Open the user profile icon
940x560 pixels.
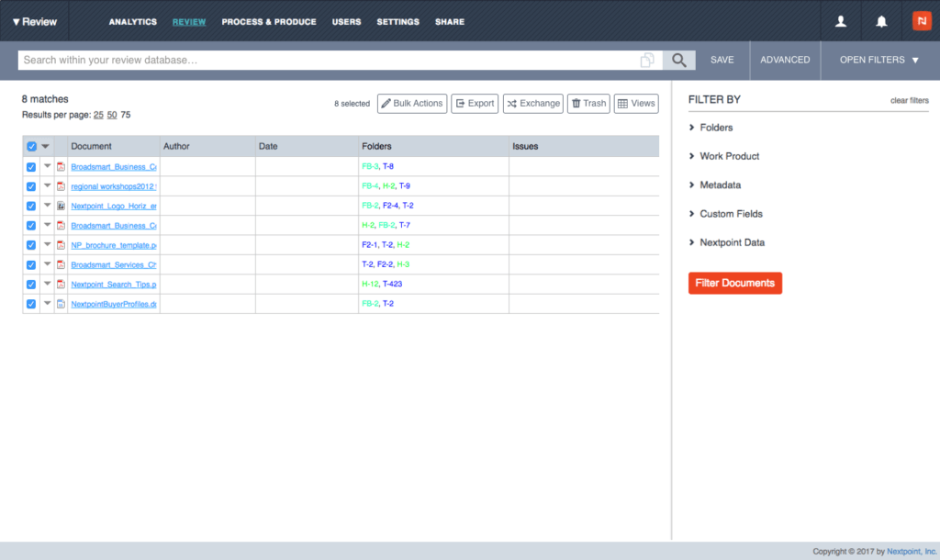coord(841,21)
